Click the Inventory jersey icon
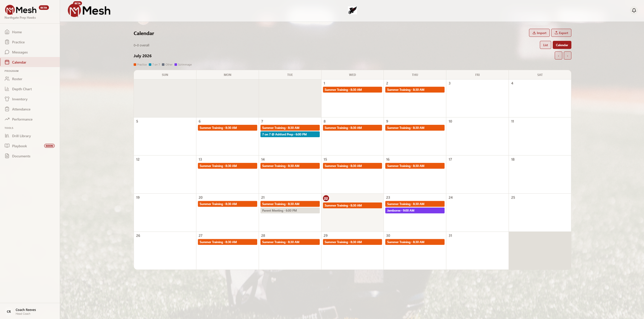Image resolution: width=644 pixels, height=319 pixels. click(x=7, y=99)
